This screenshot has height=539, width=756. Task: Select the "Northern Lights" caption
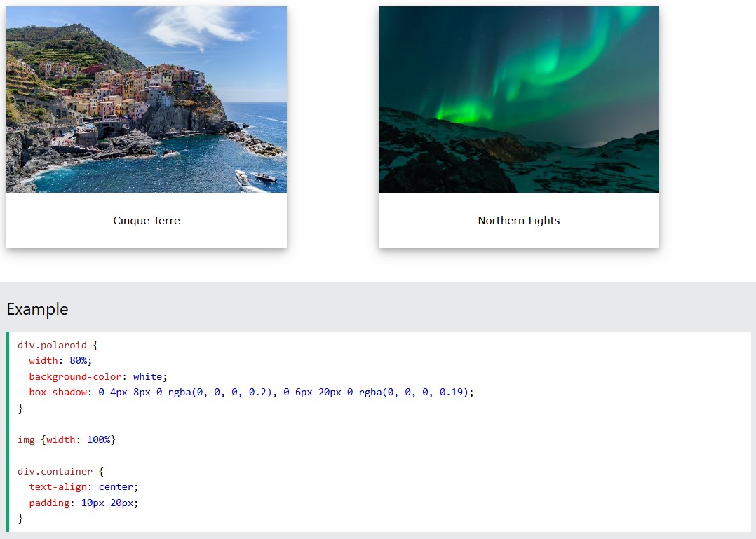coord(519,221)
